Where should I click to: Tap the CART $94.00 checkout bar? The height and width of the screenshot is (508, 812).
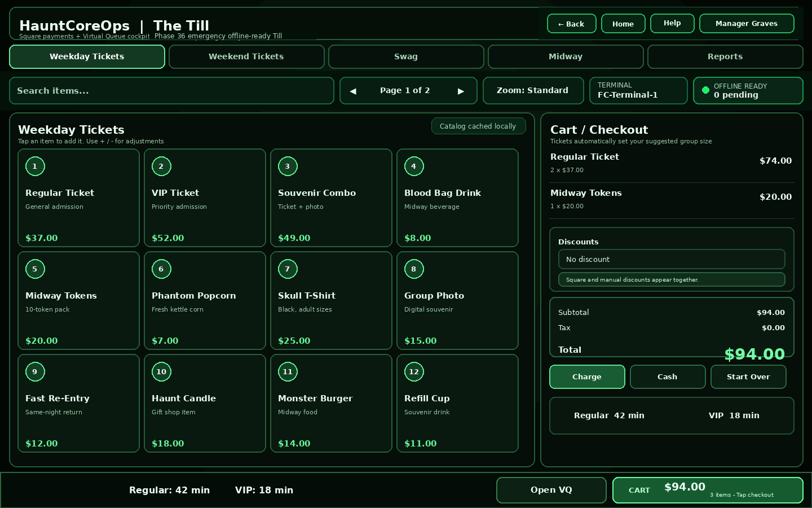(708, 490)
